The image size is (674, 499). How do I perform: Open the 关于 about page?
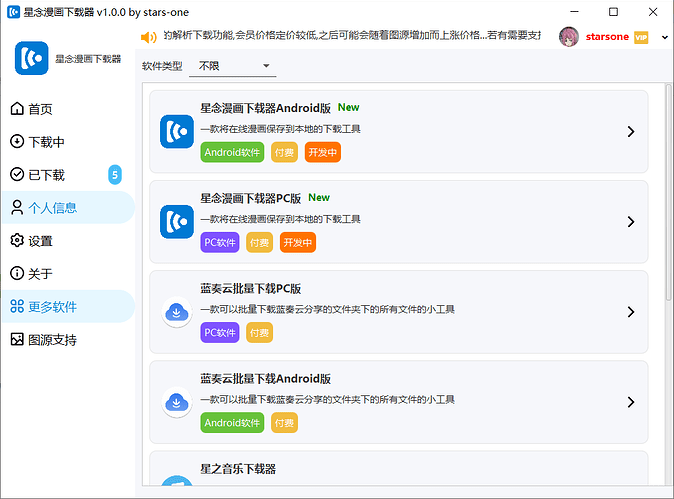[68, 273]
